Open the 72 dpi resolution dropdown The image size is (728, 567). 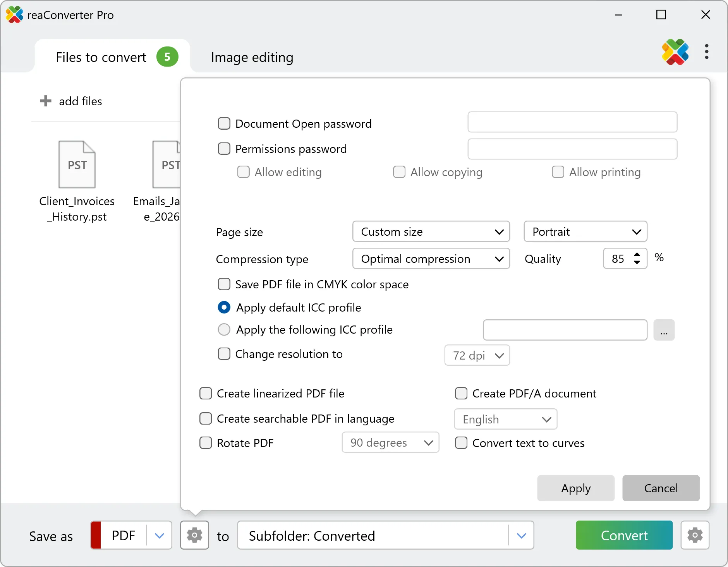point(477,355)
